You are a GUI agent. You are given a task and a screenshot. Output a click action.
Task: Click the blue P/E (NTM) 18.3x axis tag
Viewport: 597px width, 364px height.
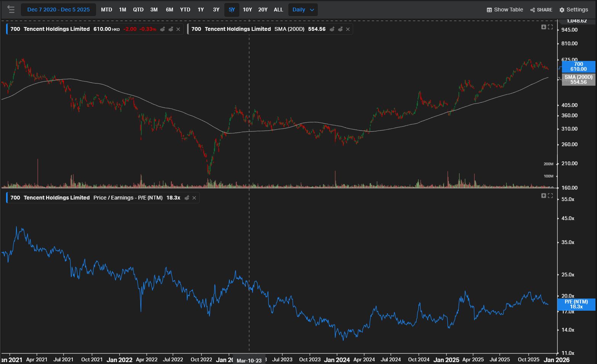coord(576,304)
